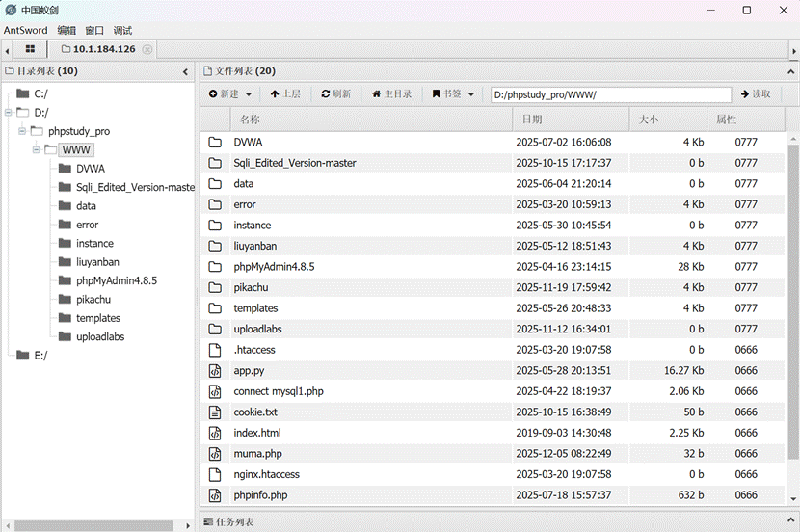Open the 新建 dropdown button
This screenshot has height=532, width=800.
pos(230,93)
